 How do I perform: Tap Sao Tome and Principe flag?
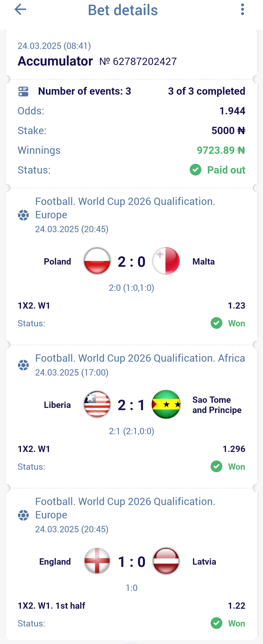point(166,404)
